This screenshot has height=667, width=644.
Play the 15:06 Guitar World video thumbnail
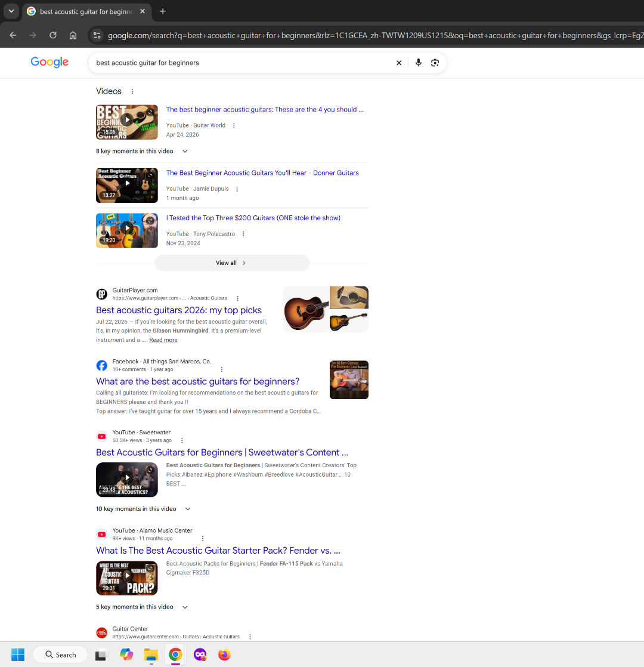[126, 122]
